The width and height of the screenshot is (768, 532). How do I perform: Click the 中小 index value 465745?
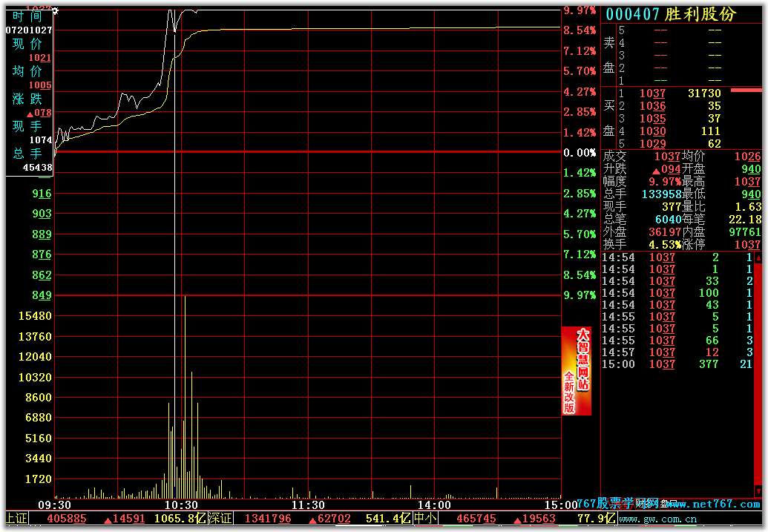click(476, 519)
